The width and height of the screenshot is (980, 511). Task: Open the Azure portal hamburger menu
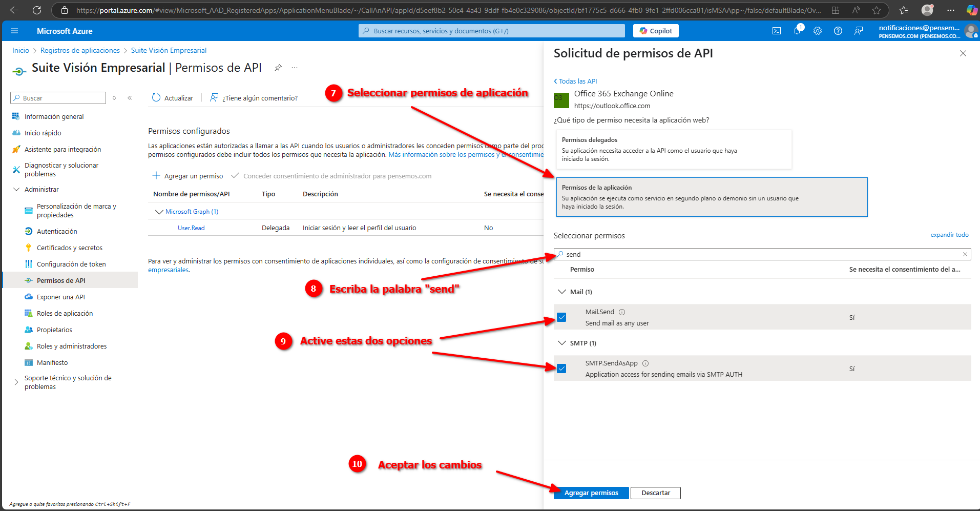click(x=14, y=31)
